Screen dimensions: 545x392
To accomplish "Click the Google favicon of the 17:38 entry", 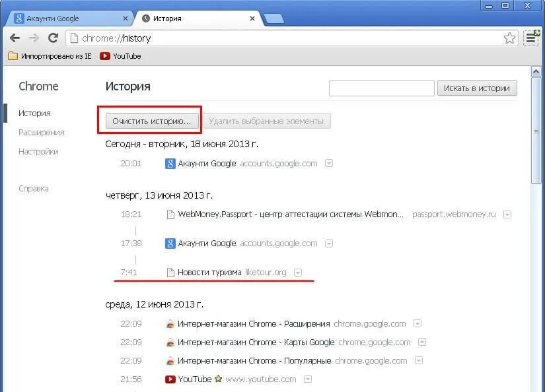I will (x=170, y=243).
